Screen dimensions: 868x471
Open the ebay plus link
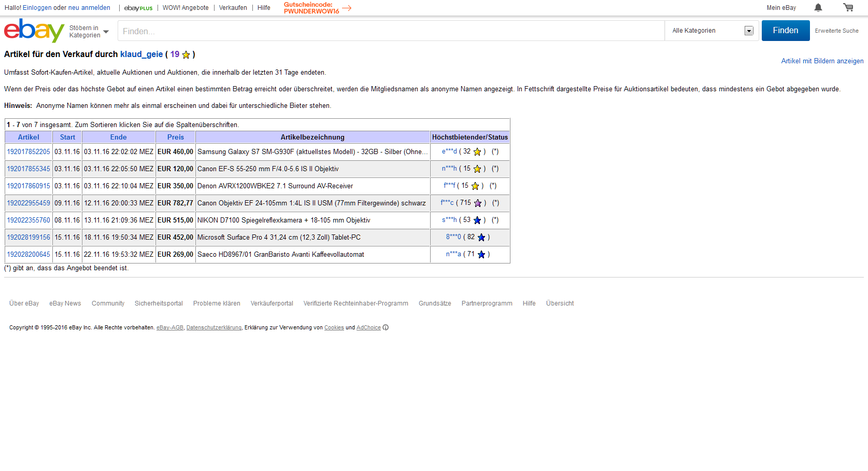click(x=138, y=8)
